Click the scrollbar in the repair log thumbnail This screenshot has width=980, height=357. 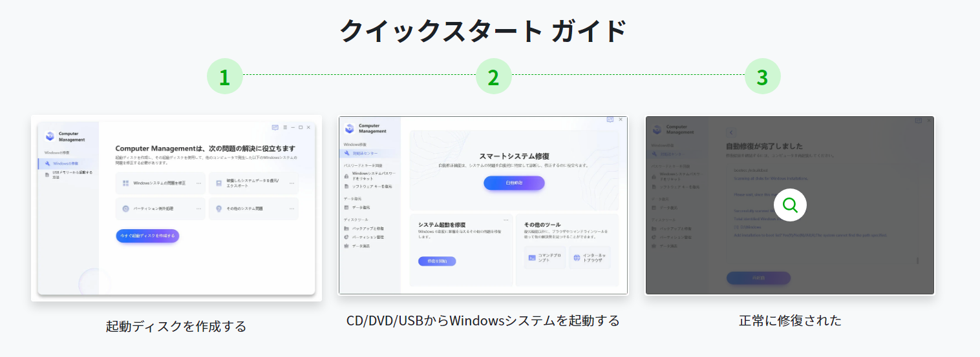click(x=917, y=261)
